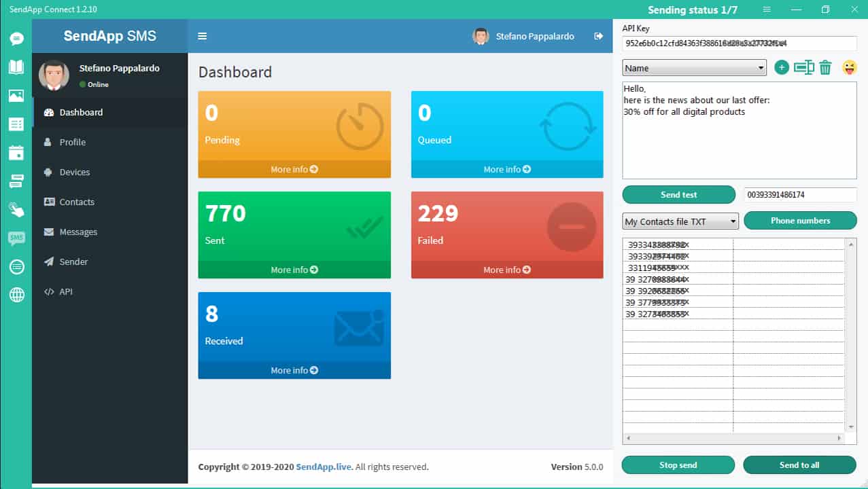Open My Contacts file TXT dropdown
The height and width of the screenshot is (489, 868).
point(680,221)
